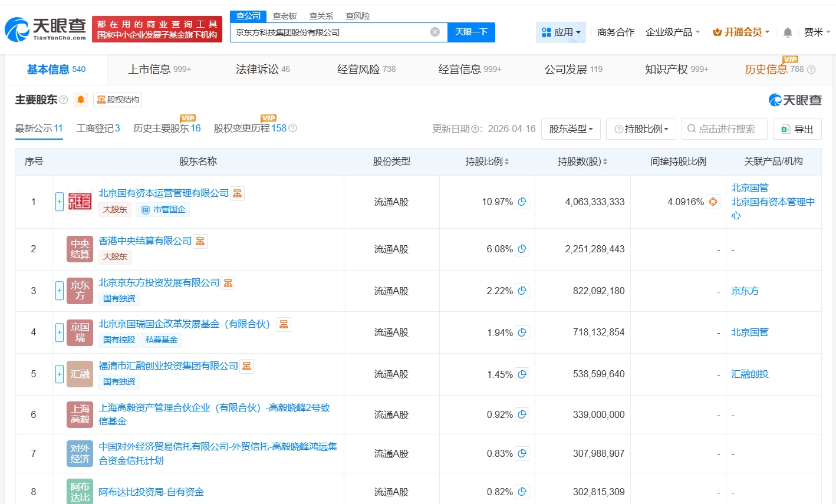The height and width of the screenshot is (504, 836).
Task: Open the 持股比例 dropdown filter
Action: 641,129
